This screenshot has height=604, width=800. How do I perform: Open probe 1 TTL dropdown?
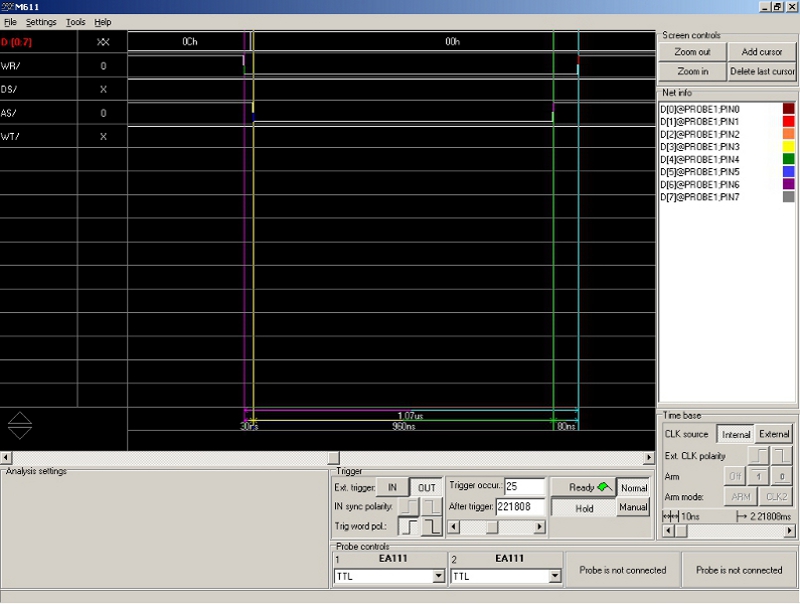click(438, 576)
